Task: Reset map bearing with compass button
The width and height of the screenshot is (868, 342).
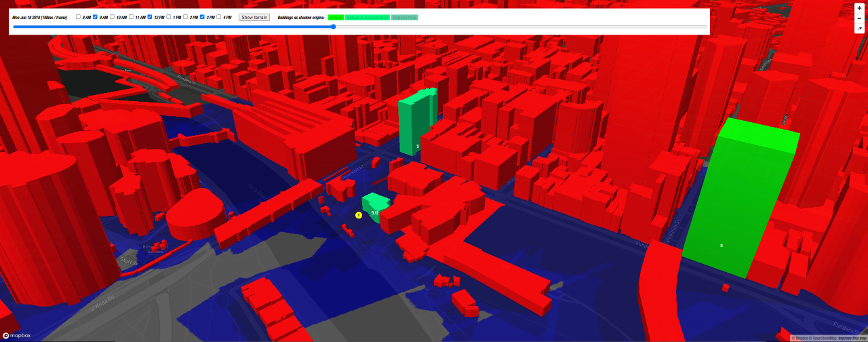Action: [x=859, y=28]
